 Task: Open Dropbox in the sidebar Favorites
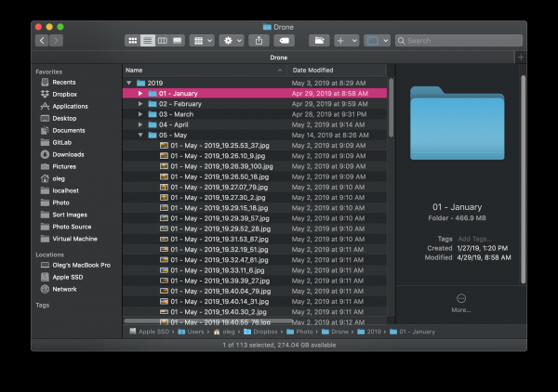(x=64, y=94)
